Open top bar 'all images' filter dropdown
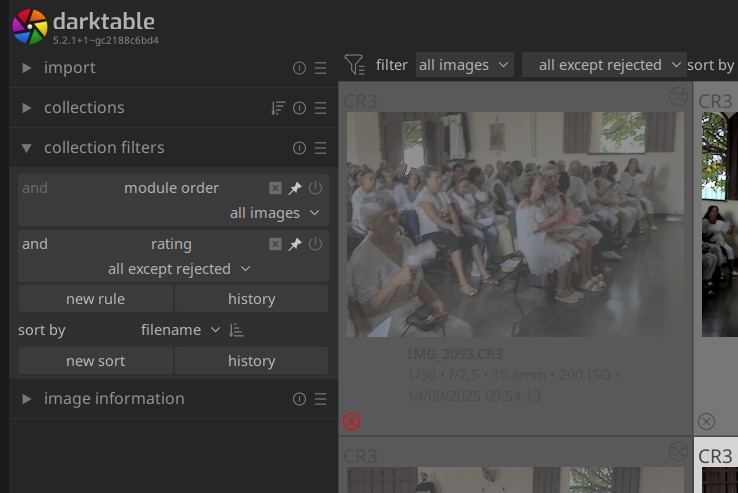Screen dimensions: 738x493 click(464, 65)
